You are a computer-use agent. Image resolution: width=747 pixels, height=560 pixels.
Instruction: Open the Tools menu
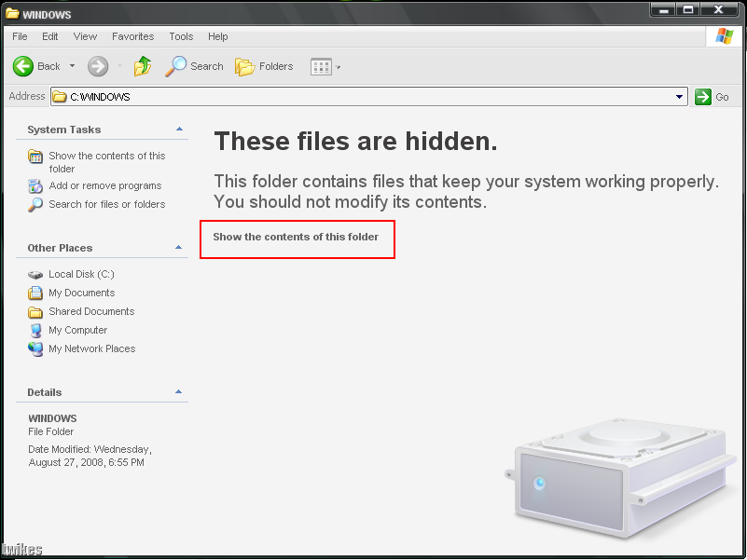[x=181, y=36]
